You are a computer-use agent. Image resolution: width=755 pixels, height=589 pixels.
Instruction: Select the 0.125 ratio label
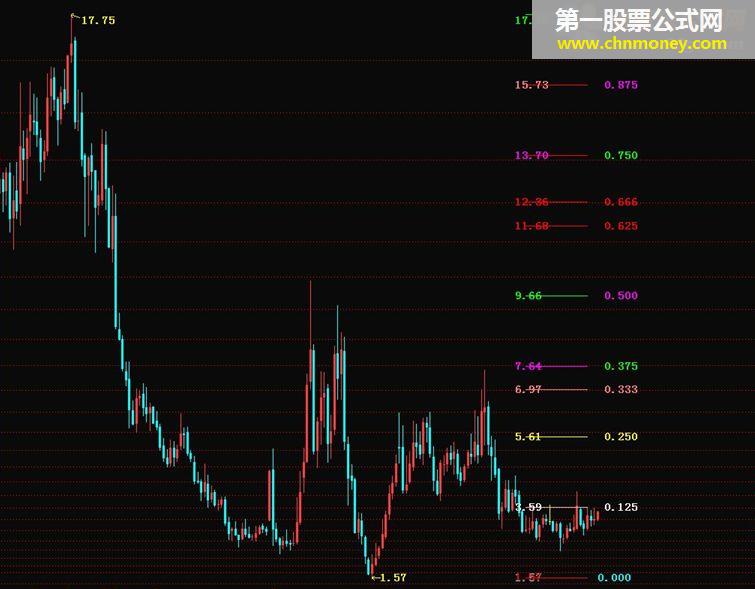pos(621,507)
